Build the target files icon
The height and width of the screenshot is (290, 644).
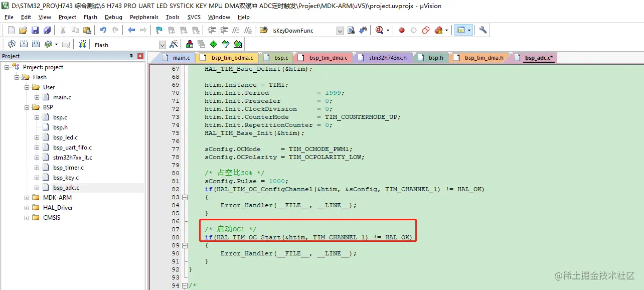(24, 44)
